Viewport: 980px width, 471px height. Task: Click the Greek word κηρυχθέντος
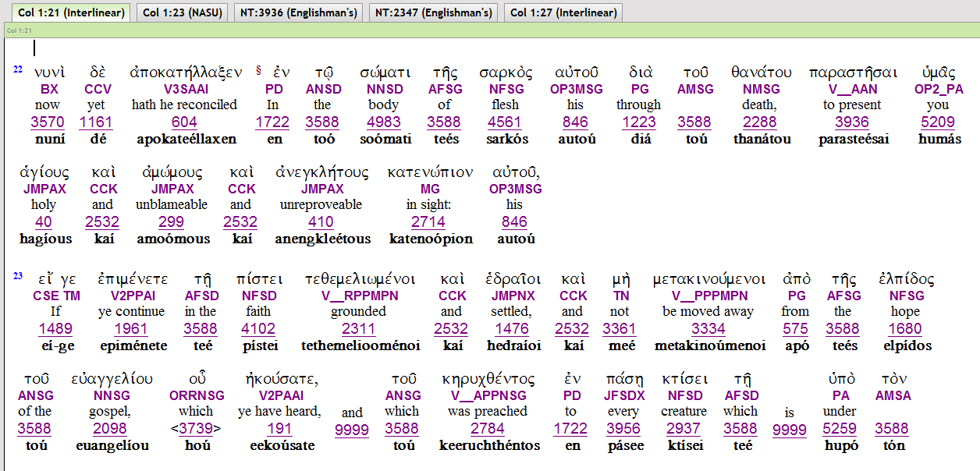point(488,380)
